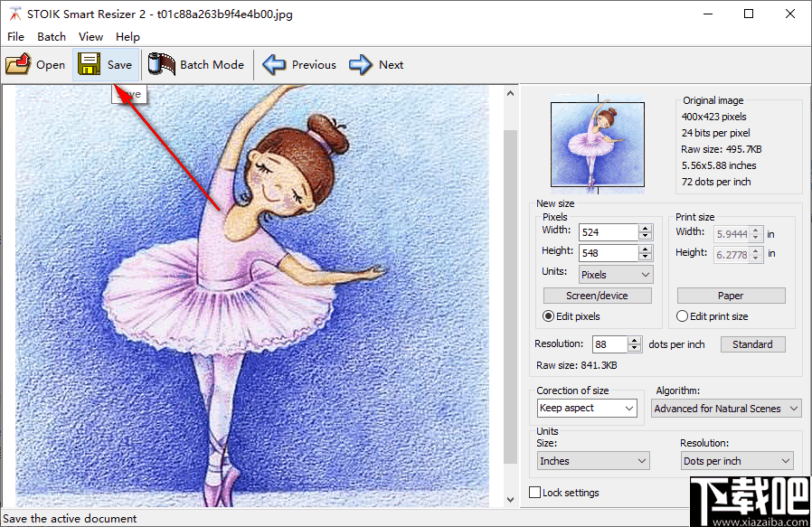Click the Open folder icon
The image size is (812, 527).
(17, 64)
